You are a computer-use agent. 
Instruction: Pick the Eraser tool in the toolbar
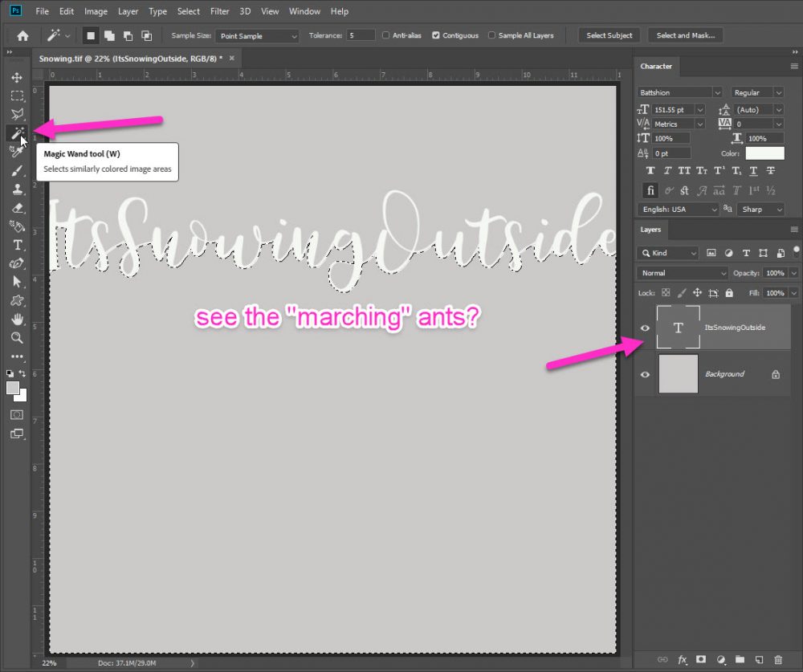pos(17,207)
